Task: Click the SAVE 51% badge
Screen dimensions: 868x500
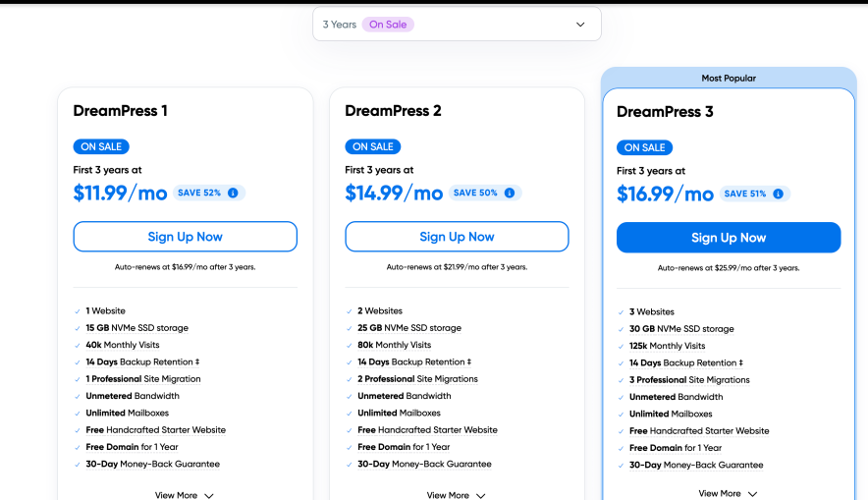Action: tap(755, 194)
